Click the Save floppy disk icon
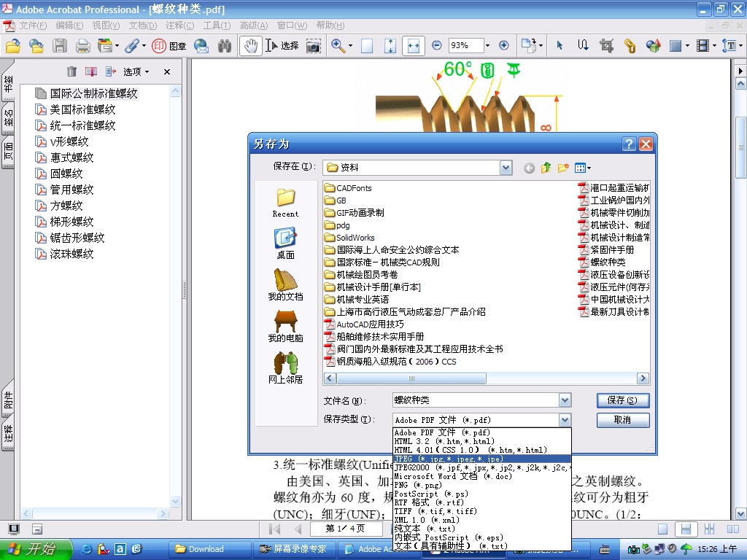The width and height of the screenshot is (747, 560). [60, 46]
